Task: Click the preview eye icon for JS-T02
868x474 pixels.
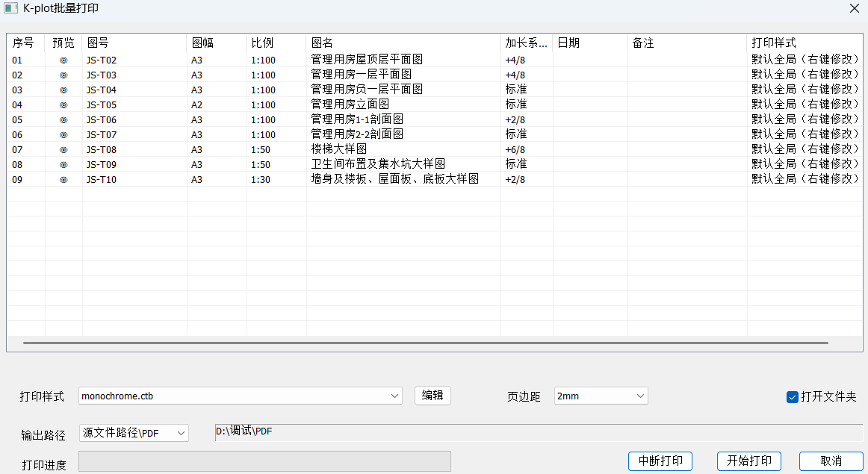Action: pos(63,60)
